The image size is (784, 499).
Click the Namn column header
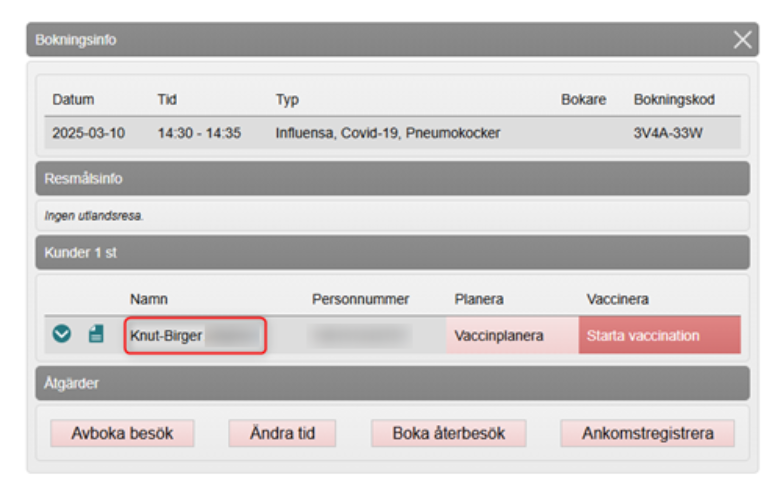coord(148,299)
